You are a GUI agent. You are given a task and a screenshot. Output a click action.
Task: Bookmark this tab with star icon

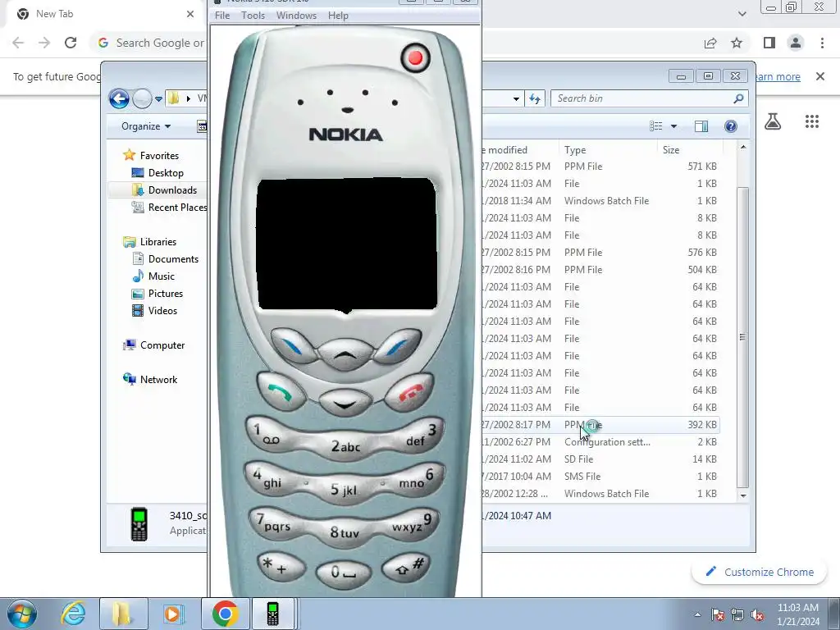tap(737, 43)
